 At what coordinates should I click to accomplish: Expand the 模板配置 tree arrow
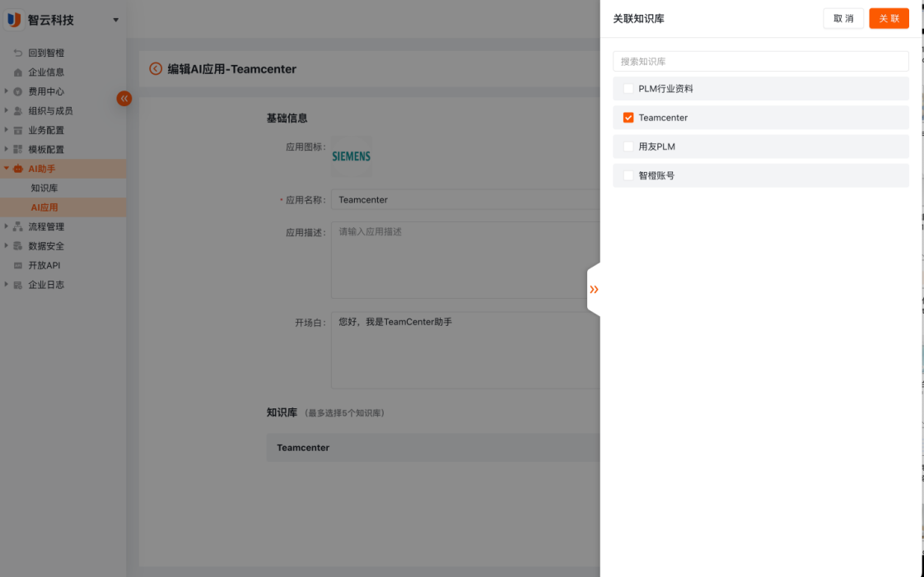pos(7,149)
